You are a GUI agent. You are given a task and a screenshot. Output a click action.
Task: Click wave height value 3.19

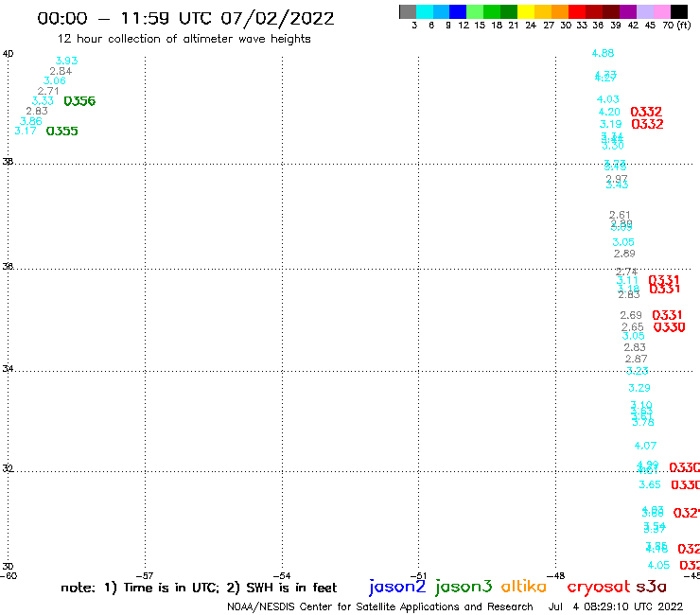pos(611,124)
